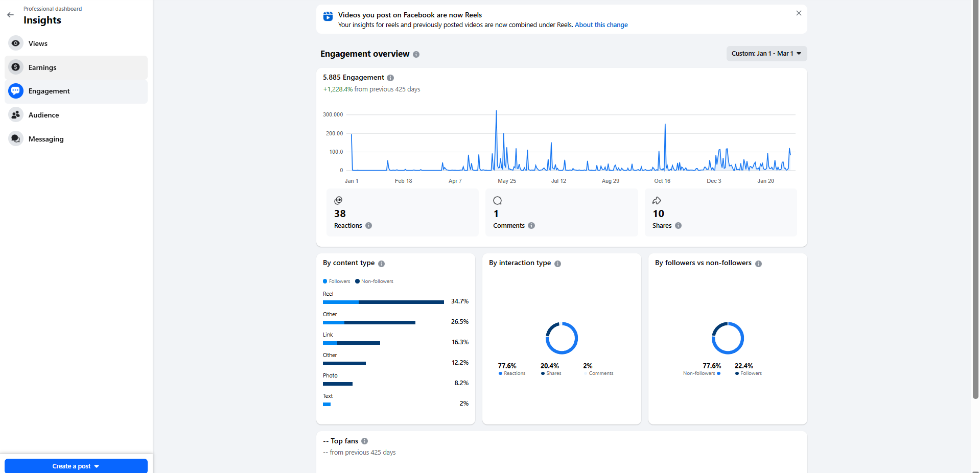Viewport: 980px width, 473px height.
Task: Click info icon beside By content type
Action: pos(382,264)
